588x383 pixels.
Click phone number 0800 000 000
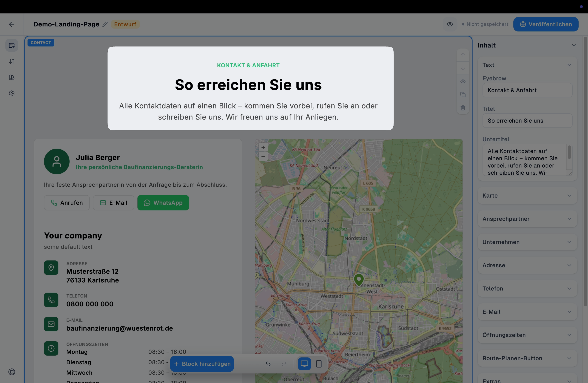tap(90, 304)
